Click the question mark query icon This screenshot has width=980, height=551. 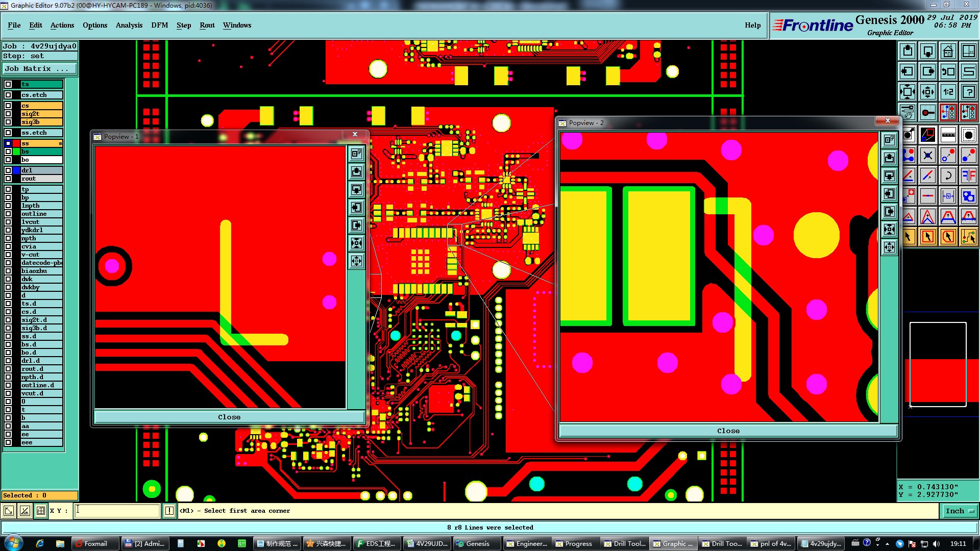pos(969,92)
